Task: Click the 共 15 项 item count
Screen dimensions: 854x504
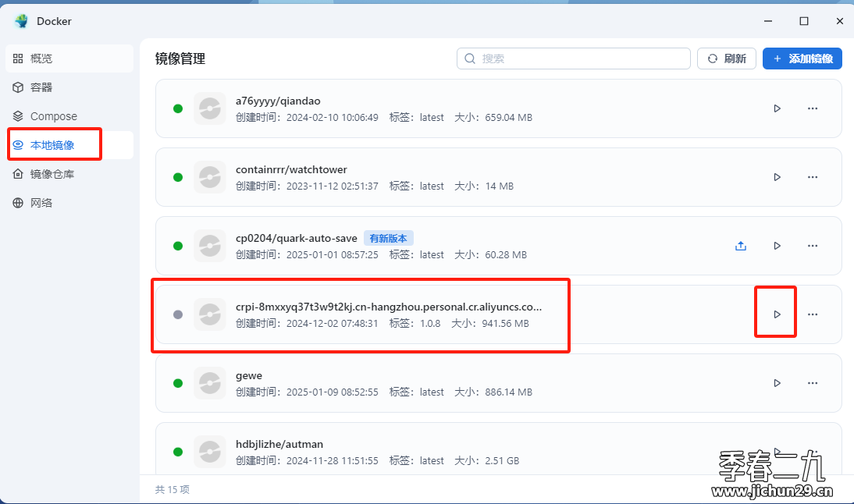Action: point(172,489)
